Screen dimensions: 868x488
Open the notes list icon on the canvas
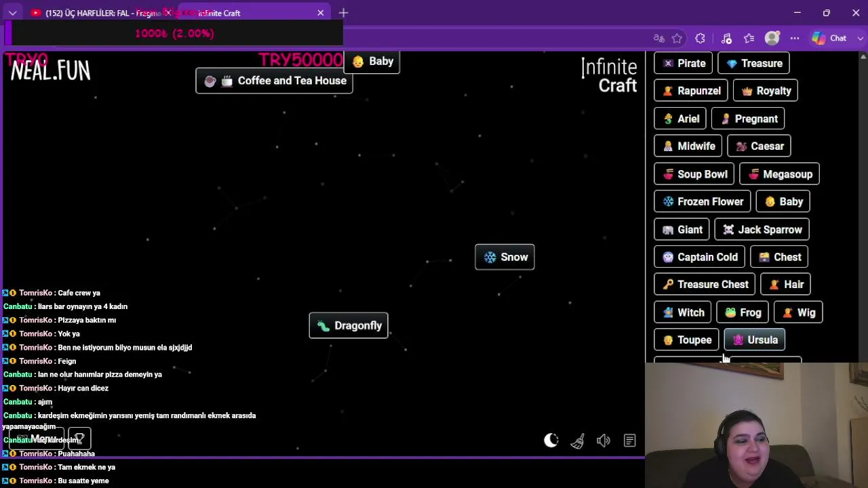pyautogui.click(x=630, y=441)
